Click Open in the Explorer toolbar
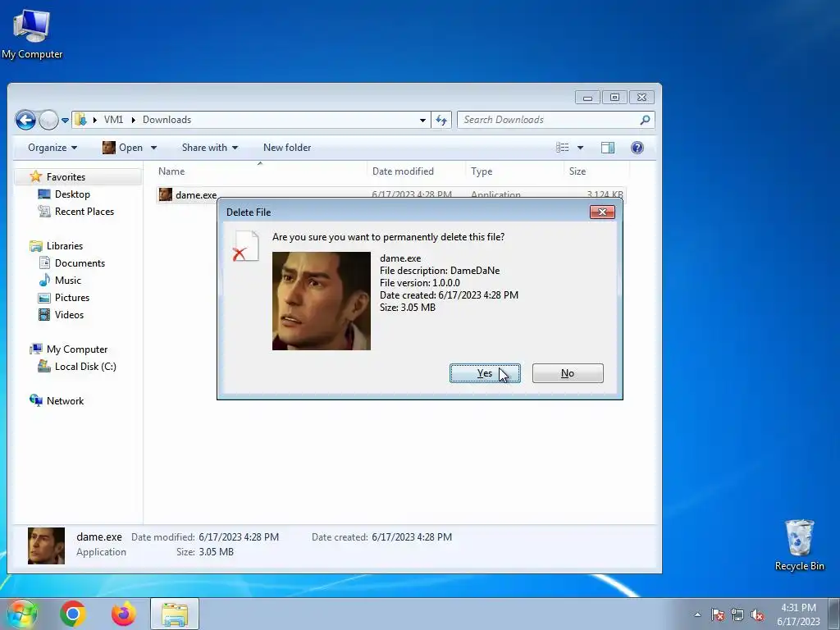Screen dimensions: 840x630 coord(123,148)
